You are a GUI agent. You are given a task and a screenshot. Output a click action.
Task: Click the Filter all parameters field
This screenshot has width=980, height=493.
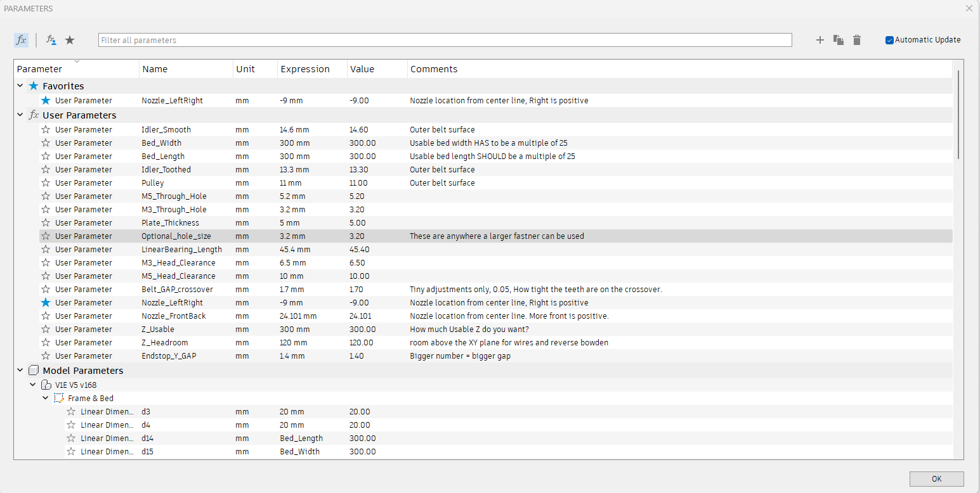point(444,39)
